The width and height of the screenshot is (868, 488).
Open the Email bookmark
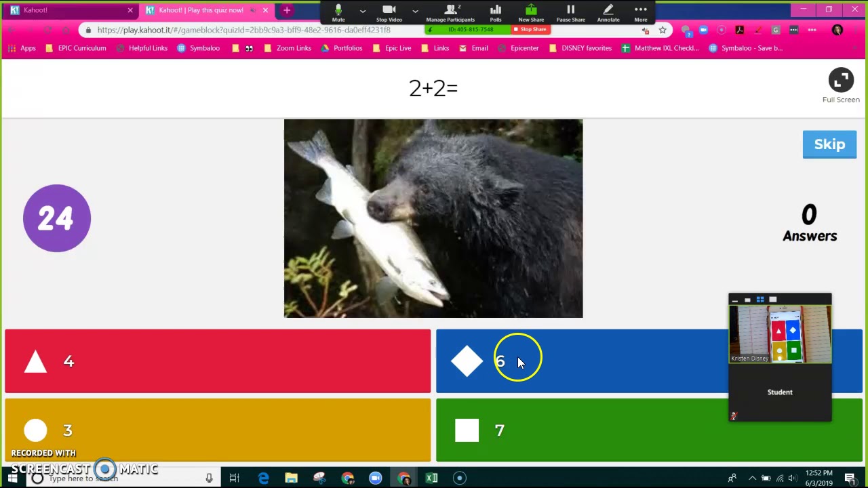[x=473, y=48]
